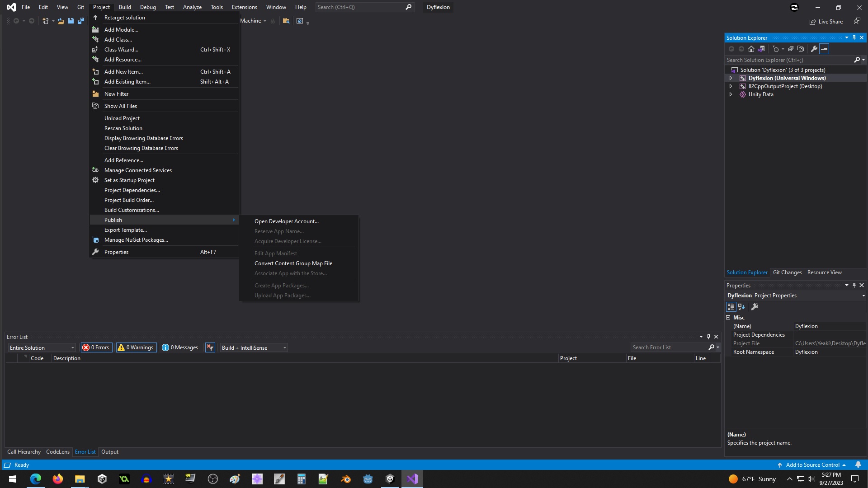Switch to the Git Changes tab
The image size is (868, 488).
coord(787,272)
